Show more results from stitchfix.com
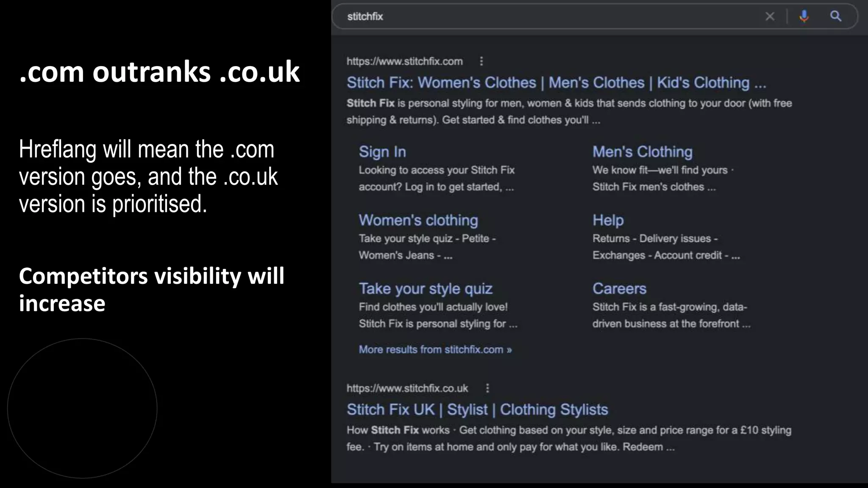Screen dimensions: 868x488 point(435,349)
